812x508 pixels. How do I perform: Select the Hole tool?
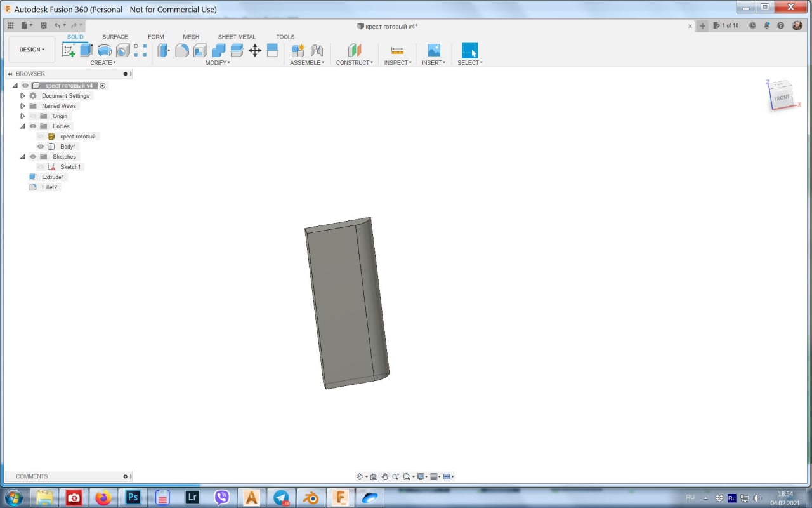point(122,50)
